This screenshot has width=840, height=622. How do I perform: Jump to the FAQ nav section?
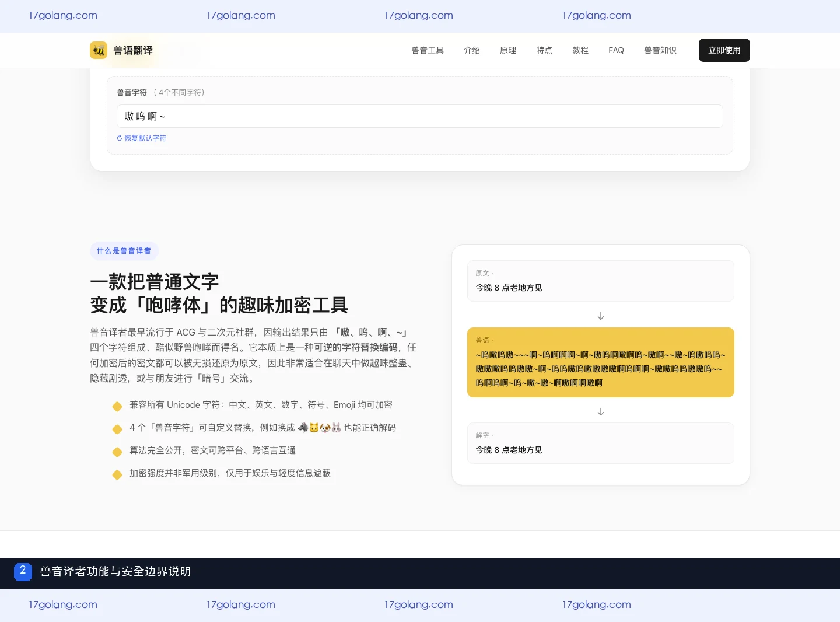point(616,50)
